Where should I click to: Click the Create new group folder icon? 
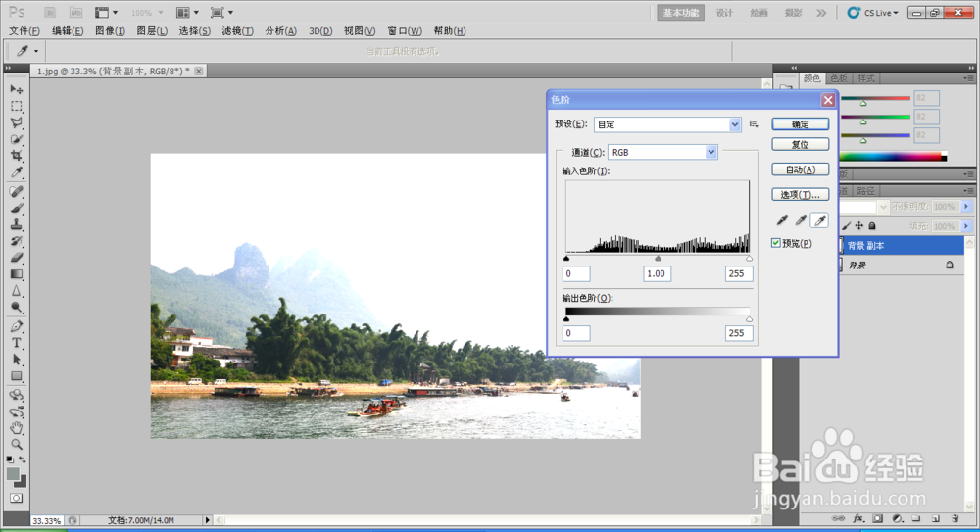pyautogui.click(x=916, y=519)
